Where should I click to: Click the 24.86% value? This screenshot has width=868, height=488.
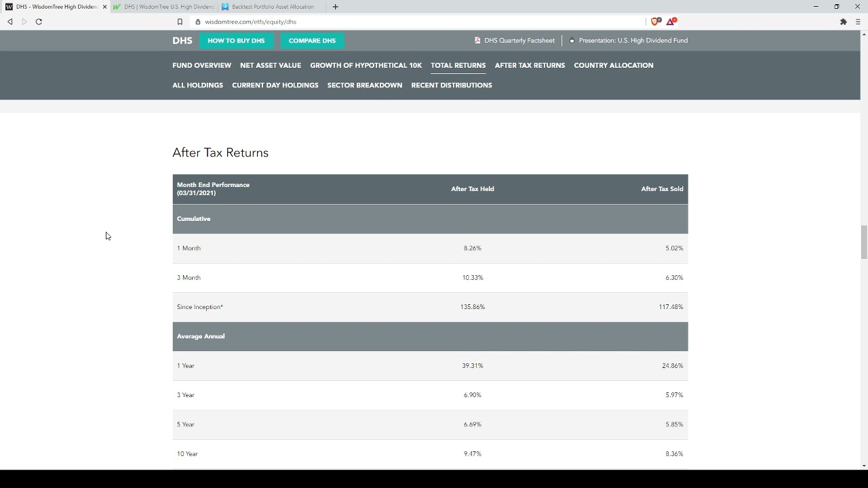click(673, 366)
